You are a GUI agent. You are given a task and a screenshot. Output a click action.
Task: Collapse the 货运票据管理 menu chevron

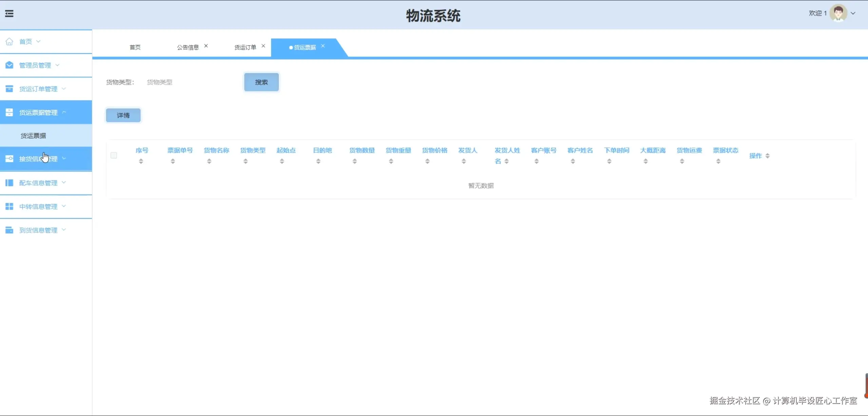pyautogui.click(x=64, y=112)
